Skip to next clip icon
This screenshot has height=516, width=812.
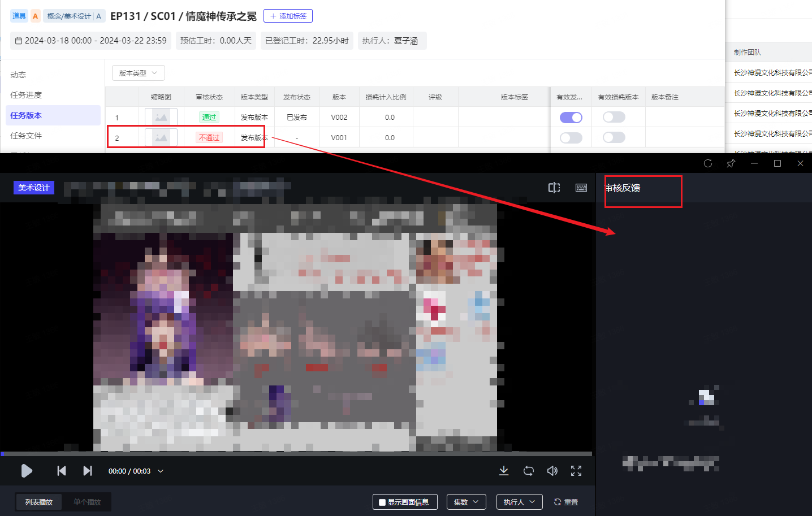tap(88, 471)
